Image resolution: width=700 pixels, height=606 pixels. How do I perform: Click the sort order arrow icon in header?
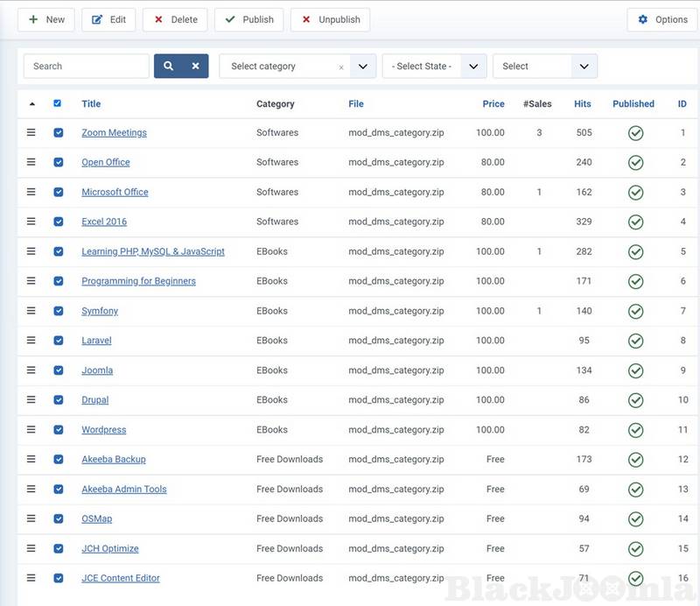(32, 104)
